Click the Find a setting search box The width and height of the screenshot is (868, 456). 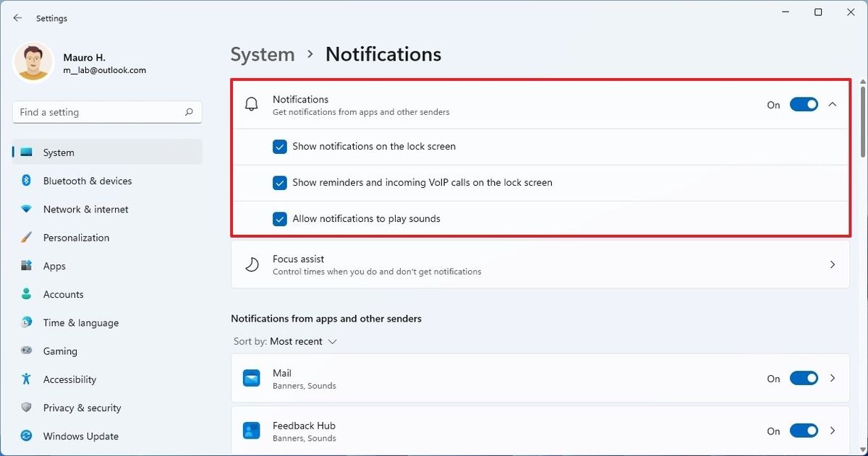pos(106,112)
